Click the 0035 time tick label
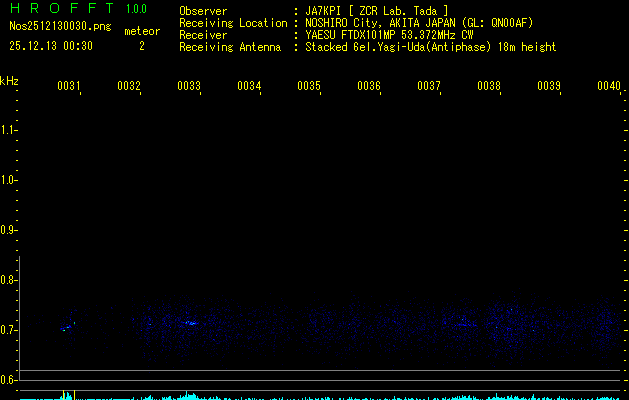Image resolution: width=629 pixels, height=400 pixels. pos(309,86)
